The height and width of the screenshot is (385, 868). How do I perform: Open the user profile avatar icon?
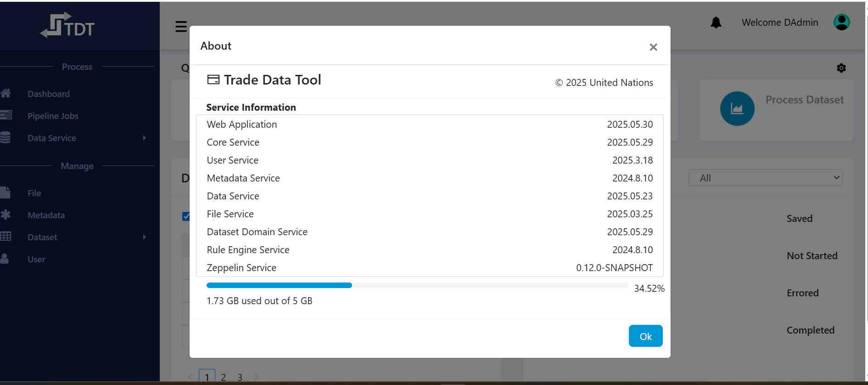(x=841, y=22)
